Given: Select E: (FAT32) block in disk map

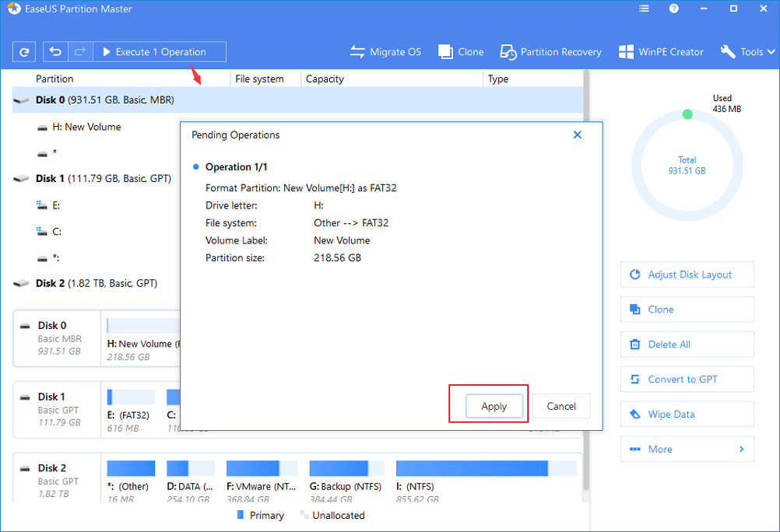Looking at the screenshot, I should [x=131, y=411].
